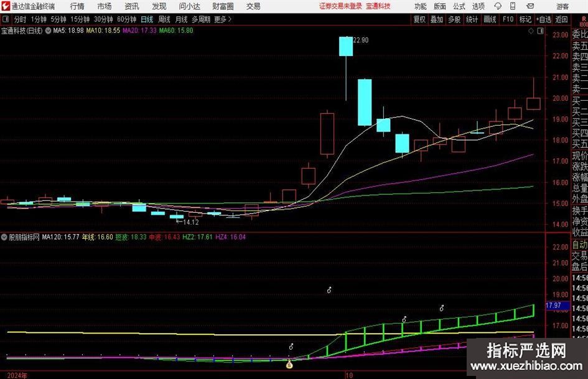The image size is (588, 379).
Task: Open the 公式 menu
Action: coord(459,6)
